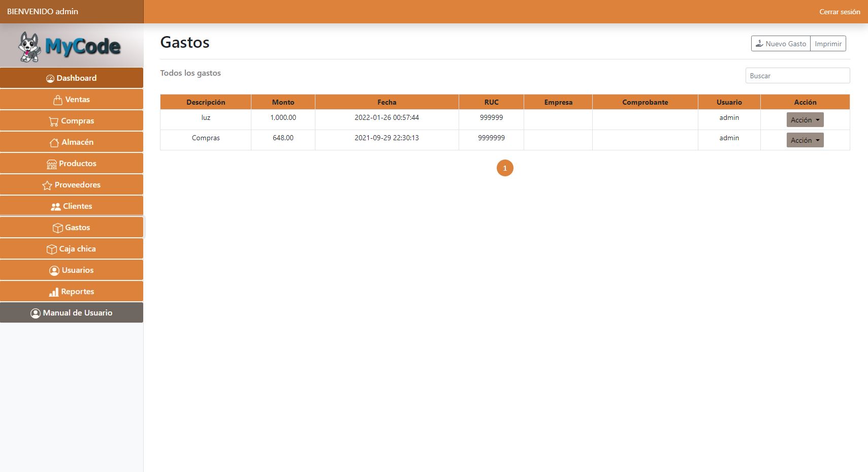Click the Ventas shopping bag icon
The width and height of the screenshot is (868, 472).
pyautogui.click(x=58, y=100)
